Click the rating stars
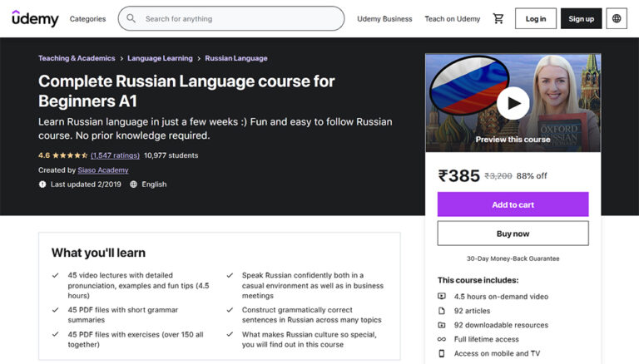The height and width of the screenshot is (364, 639). click(x=70, y=155)
